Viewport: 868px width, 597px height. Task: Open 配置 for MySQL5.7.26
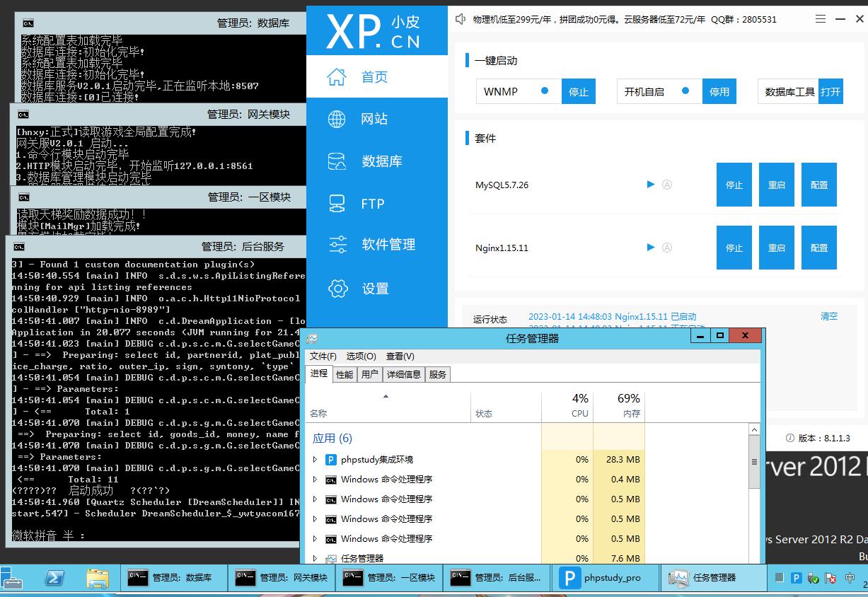819,185
